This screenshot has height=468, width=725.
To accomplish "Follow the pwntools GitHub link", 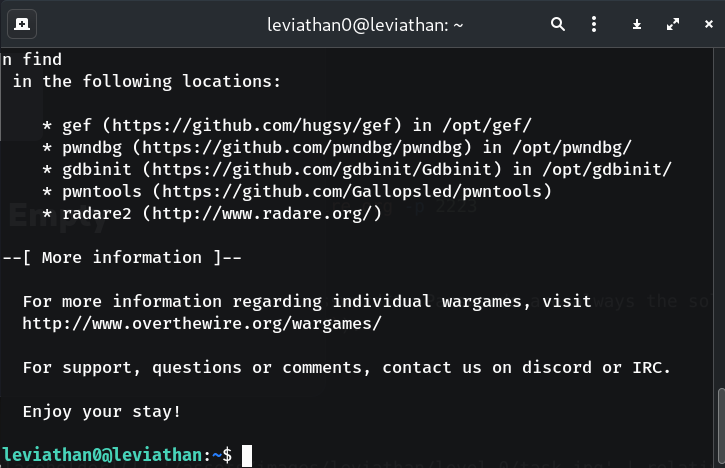I will point(342,190).
